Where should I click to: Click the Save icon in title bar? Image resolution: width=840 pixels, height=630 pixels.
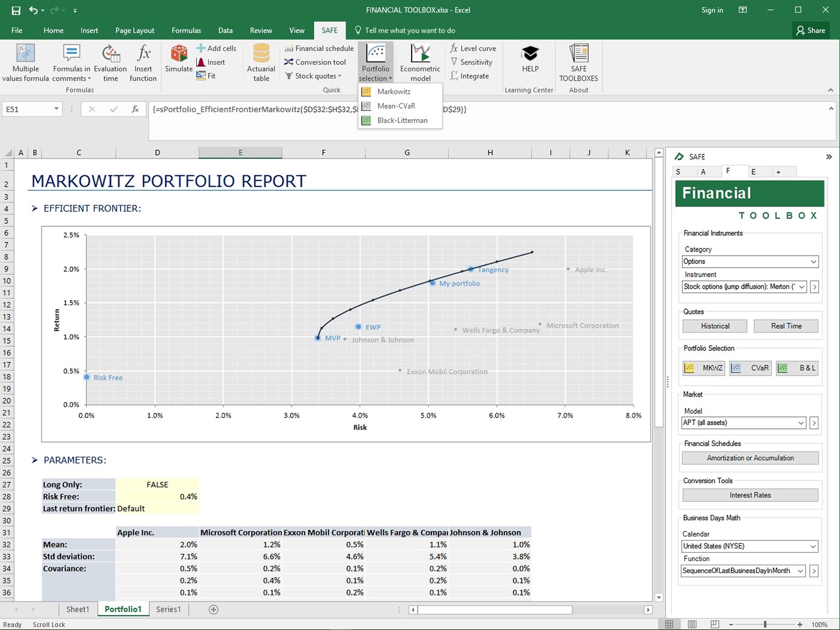(x=16, y=10)
